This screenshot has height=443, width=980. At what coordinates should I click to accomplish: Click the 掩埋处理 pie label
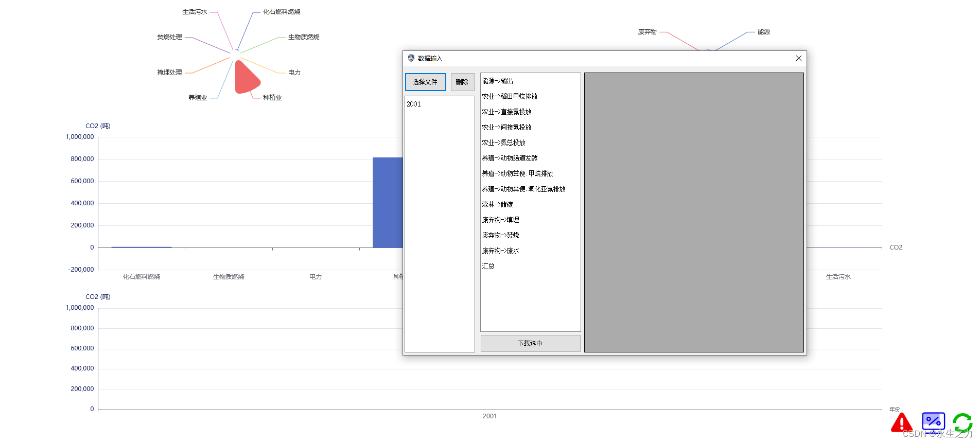(x=169, y=73)
